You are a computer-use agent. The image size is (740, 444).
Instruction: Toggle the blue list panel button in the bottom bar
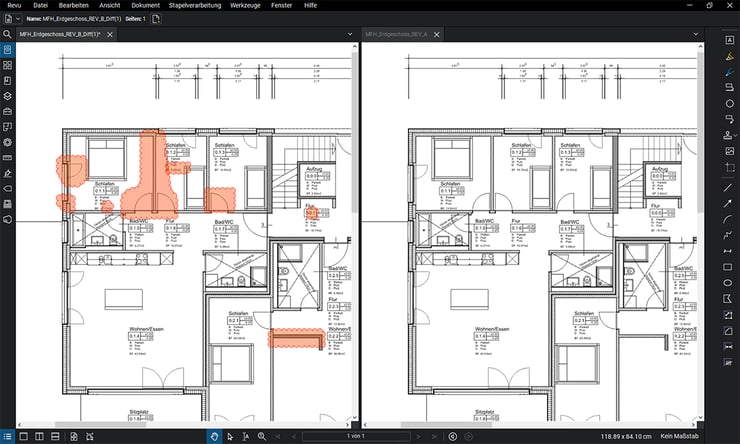7,436
